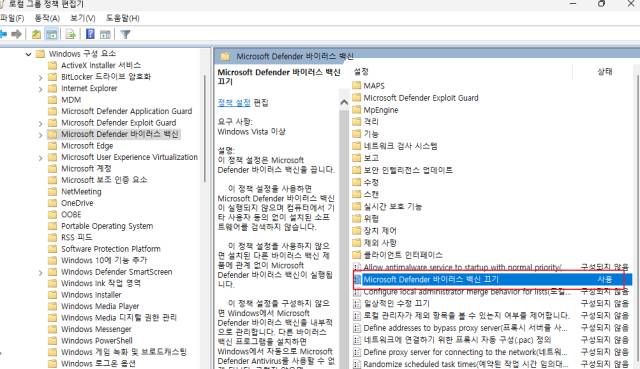The width and height of the screenshot is (640, 369).
Task: Open the 도움말(H) menu
Action: coord(123,18)
